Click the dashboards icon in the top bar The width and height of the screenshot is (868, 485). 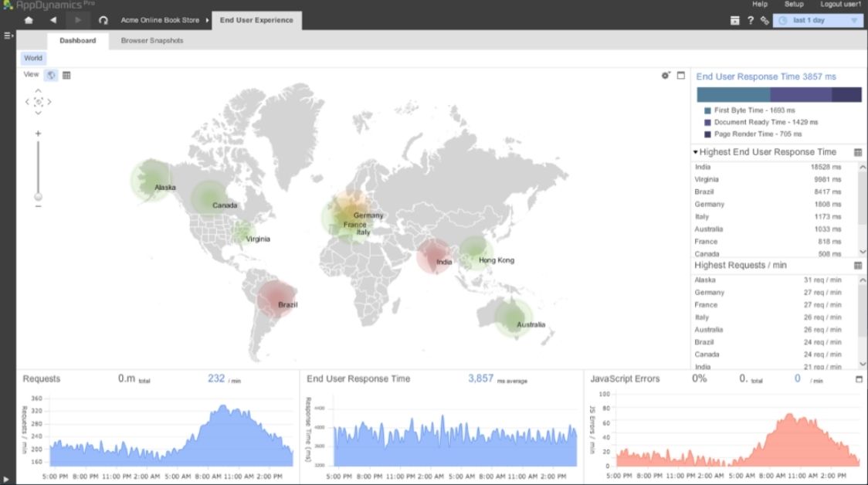pyautogui.click(x=734, y=20)
